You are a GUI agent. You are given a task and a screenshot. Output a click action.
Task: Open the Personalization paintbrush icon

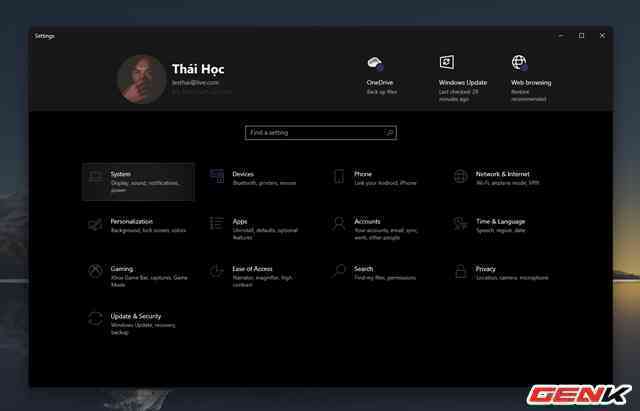coord(95,224)
